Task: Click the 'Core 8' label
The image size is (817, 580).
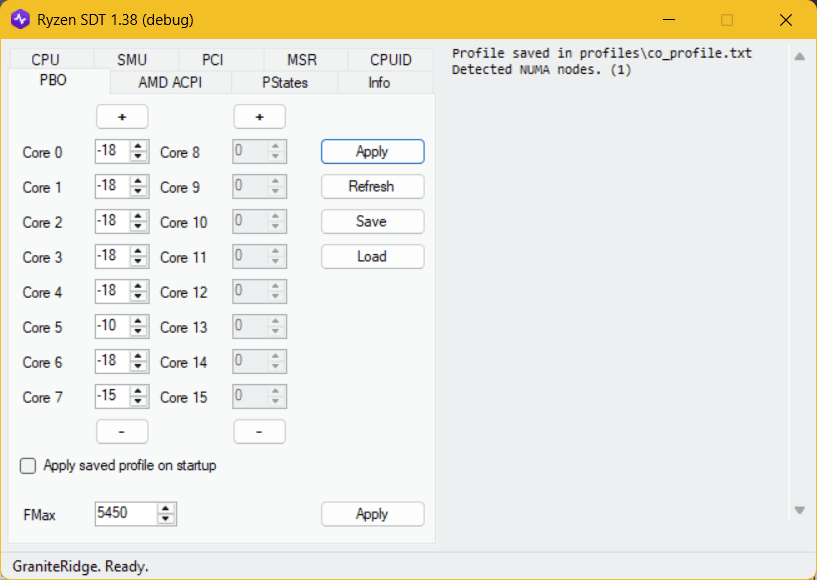Action: (180, 152)
